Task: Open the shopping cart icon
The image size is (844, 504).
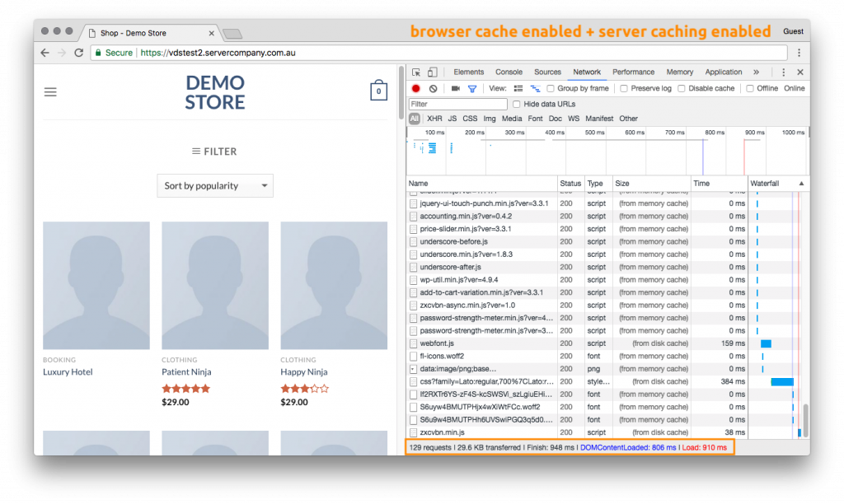Action: 378,91
